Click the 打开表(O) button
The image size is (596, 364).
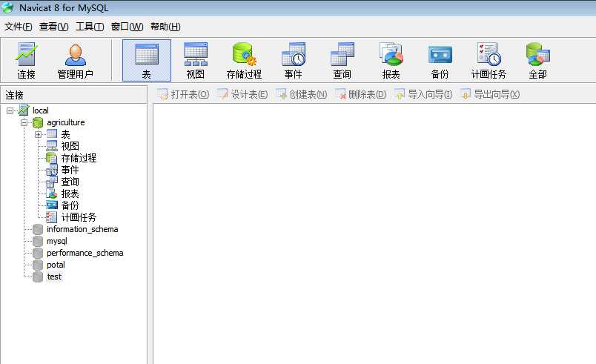(x=183, y=94)
